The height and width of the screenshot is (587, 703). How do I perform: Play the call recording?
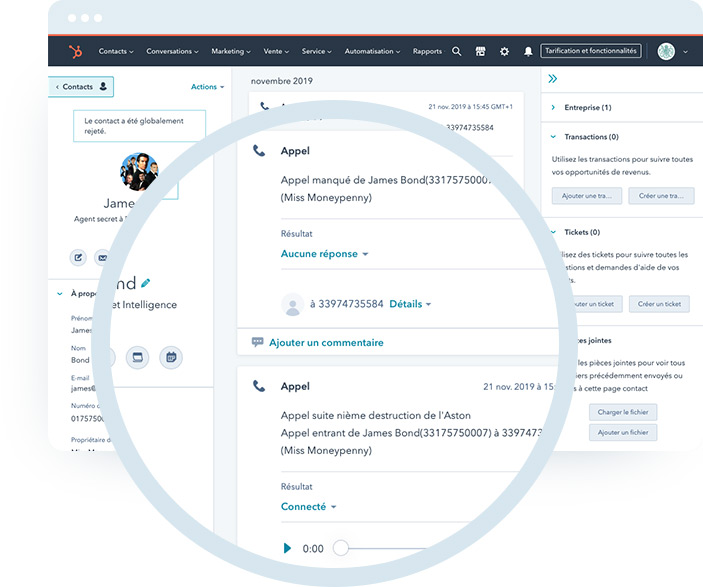(287, 548)
